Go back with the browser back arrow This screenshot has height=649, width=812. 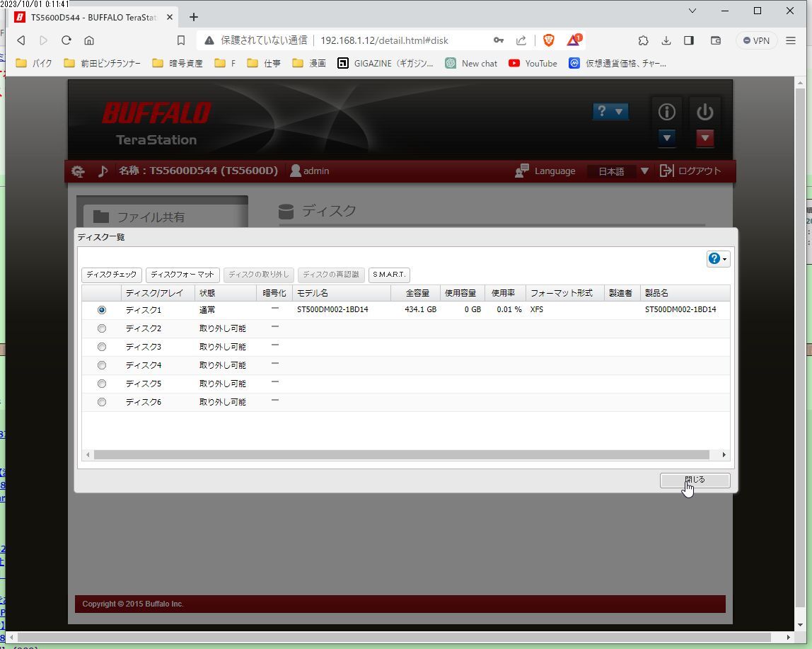[x=21, y=40]
